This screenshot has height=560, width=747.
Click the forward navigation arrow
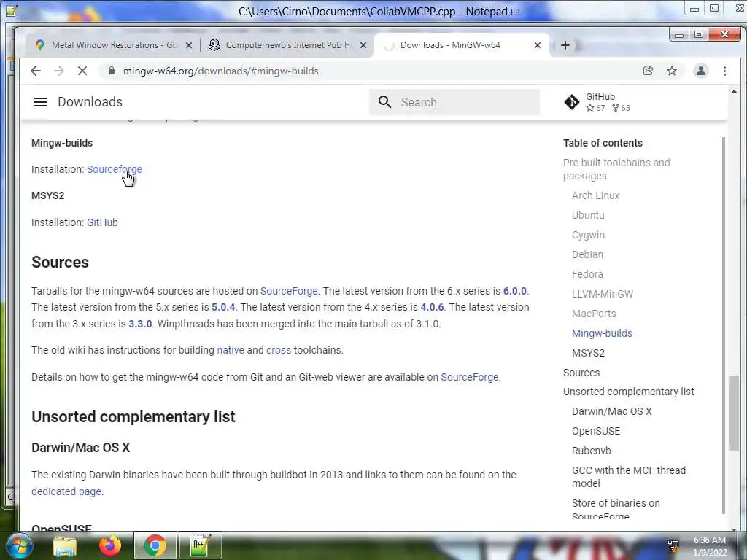point(59,71)
